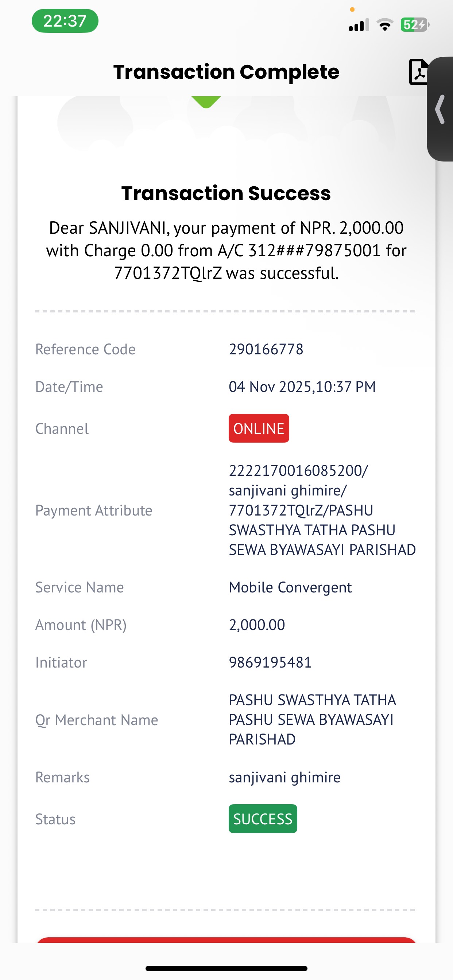453x980 pixels.
Task: Tap the red button at bottom
Action: pos(226,940)
